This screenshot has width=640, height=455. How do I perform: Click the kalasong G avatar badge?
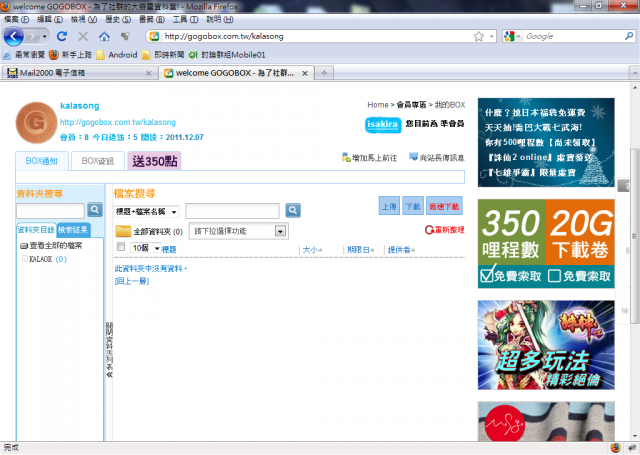(36, 122)
